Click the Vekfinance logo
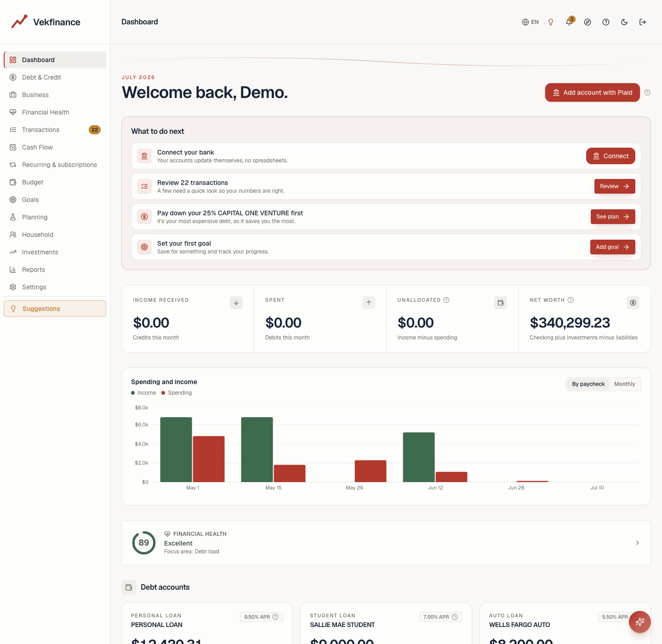 46,22
